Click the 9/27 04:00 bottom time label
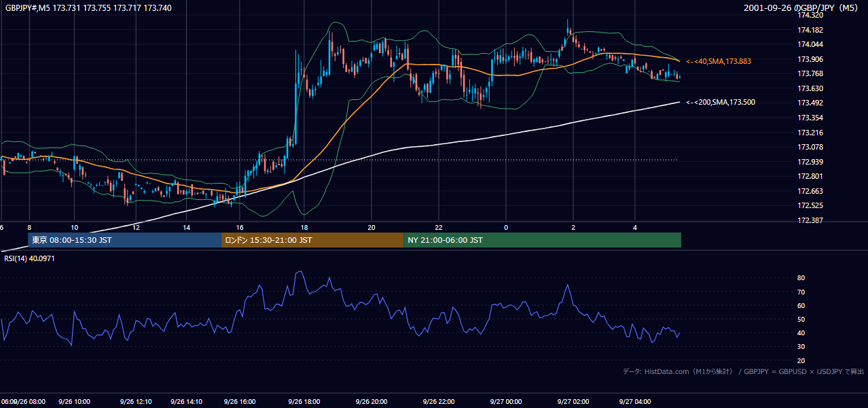The image size is (868, 408). pyautogui.click(x=635, y=402)
